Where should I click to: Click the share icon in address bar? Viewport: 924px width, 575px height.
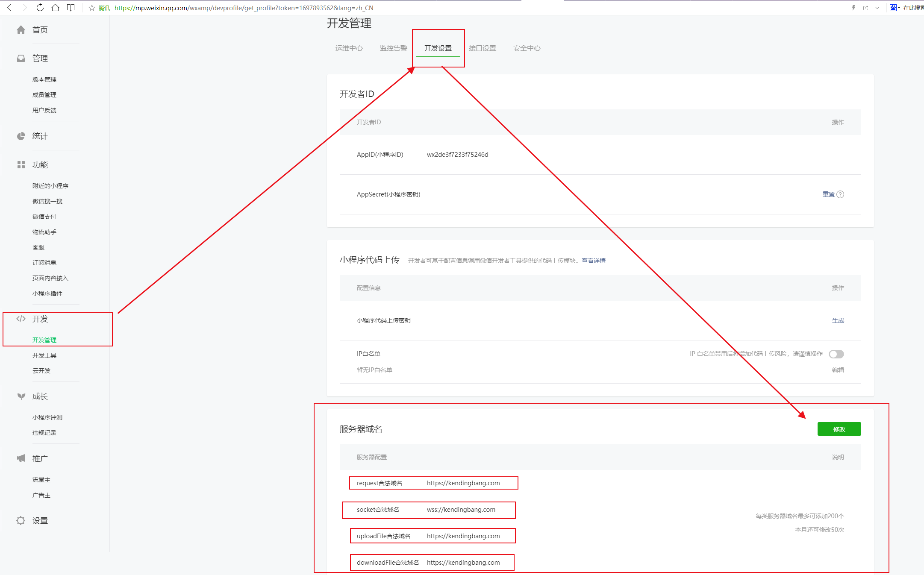865,8
